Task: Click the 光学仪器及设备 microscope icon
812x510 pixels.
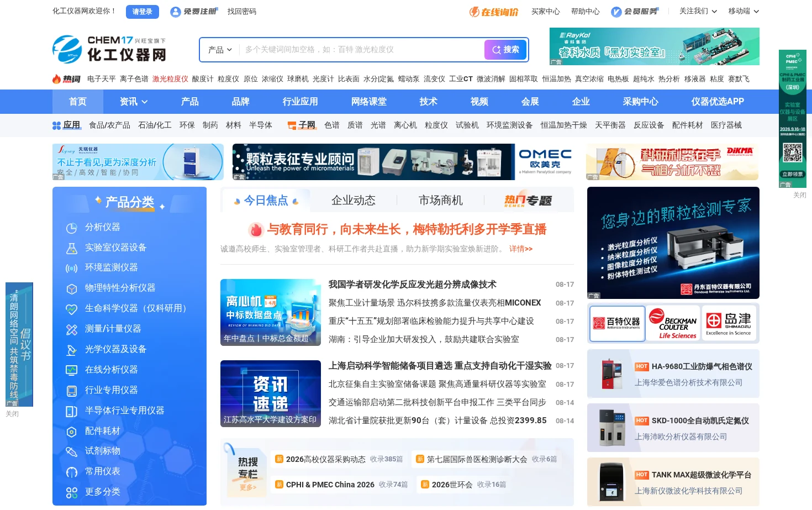Action: point(72,350)
